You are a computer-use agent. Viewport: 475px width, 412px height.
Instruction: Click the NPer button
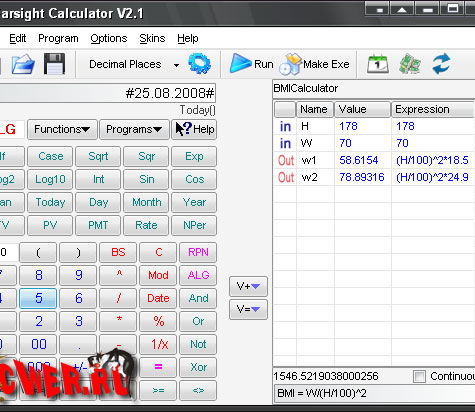pyautogui.click(x=194, y=225)
